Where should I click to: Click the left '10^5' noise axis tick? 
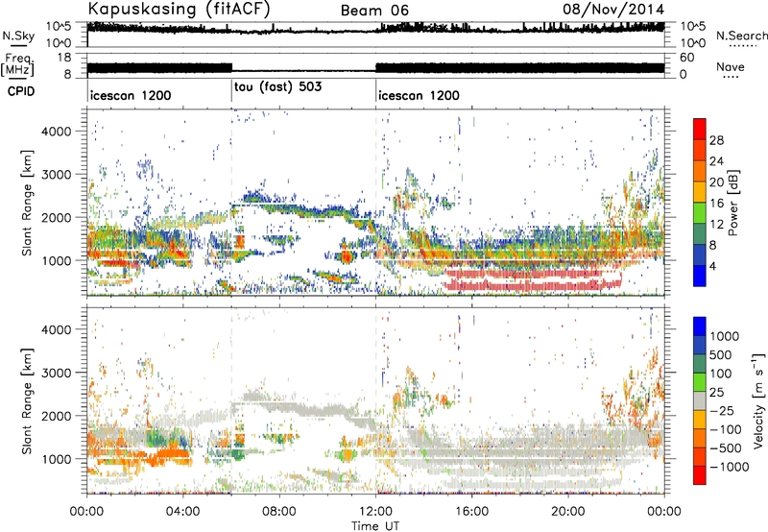click(59, 27)
